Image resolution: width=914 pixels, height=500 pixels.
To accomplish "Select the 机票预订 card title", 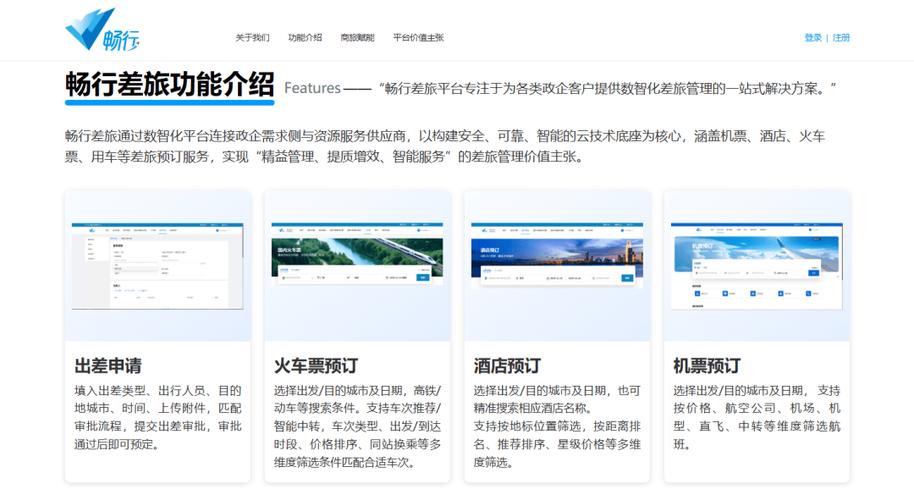I will point(707,366).
